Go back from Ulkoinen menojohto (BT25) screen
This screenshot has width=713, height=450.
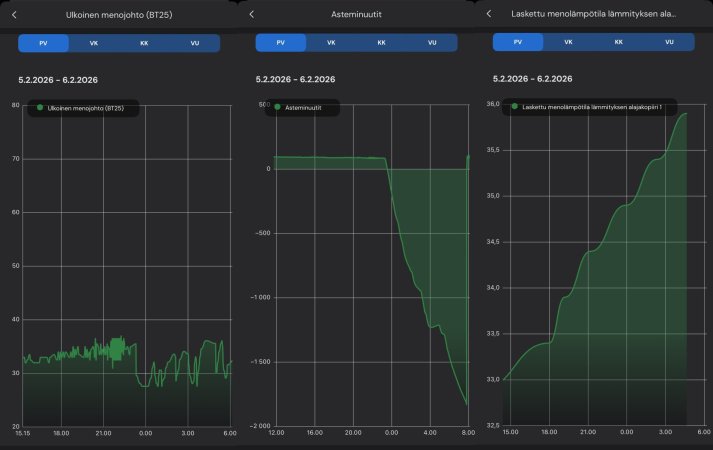(14, 14)
